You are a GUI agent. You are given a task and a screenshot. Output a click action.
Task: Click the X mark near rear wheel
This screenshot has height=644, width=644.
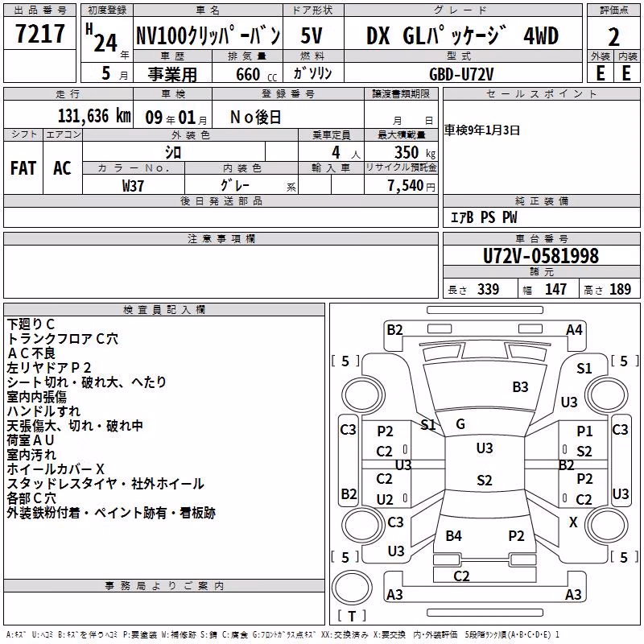click(x=573, y=522)
